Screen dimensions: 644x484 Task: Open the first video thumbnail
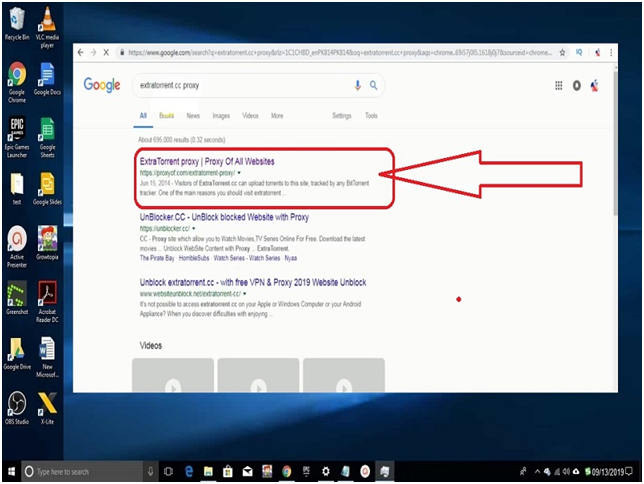[173, 375]
